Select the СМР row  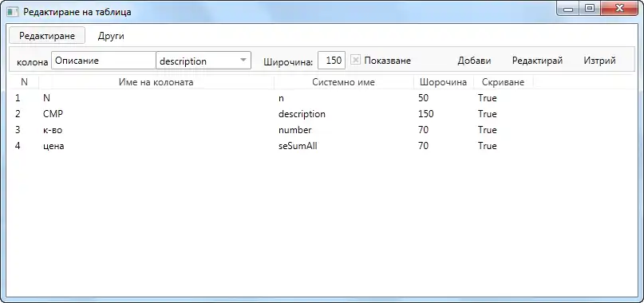(x=322, y=114)
